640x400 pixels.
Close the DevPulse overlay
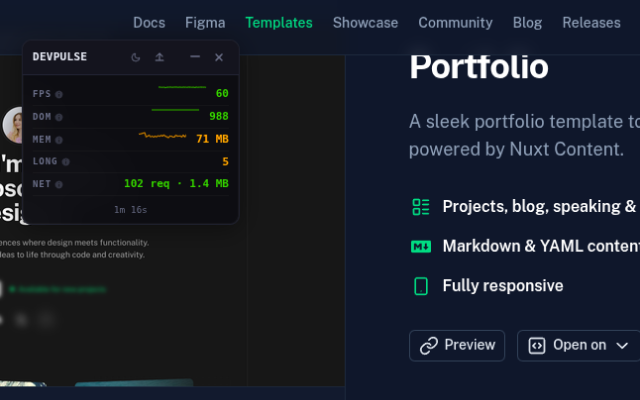[219, 57]
